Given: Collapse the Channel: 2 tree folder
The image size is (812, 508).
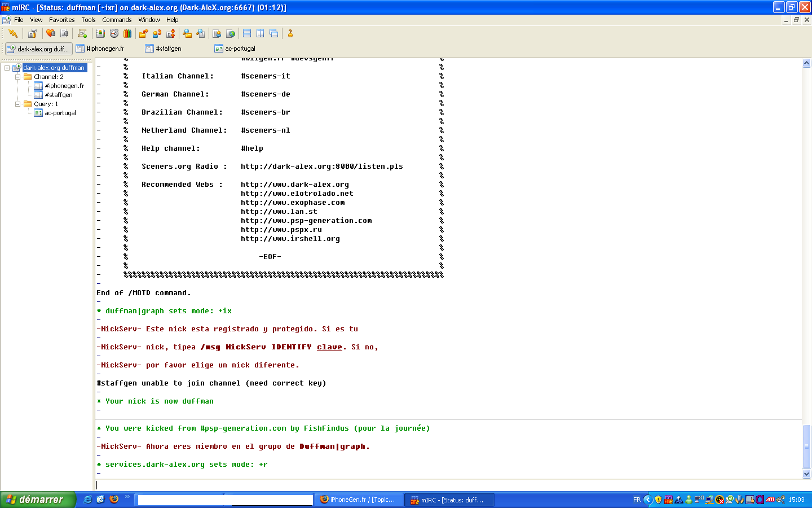Looking at the screenshot, I should (x=17, y=77).
